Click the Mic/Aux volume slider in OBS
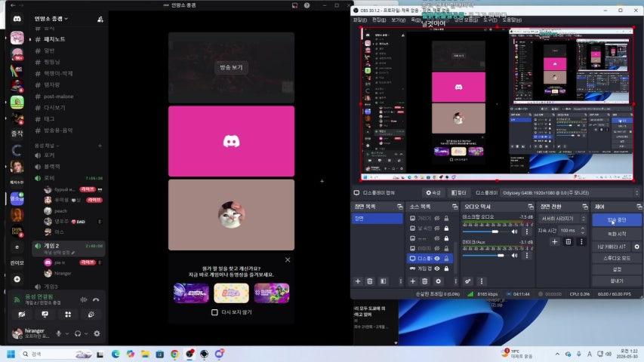 (x=487, y=256)
